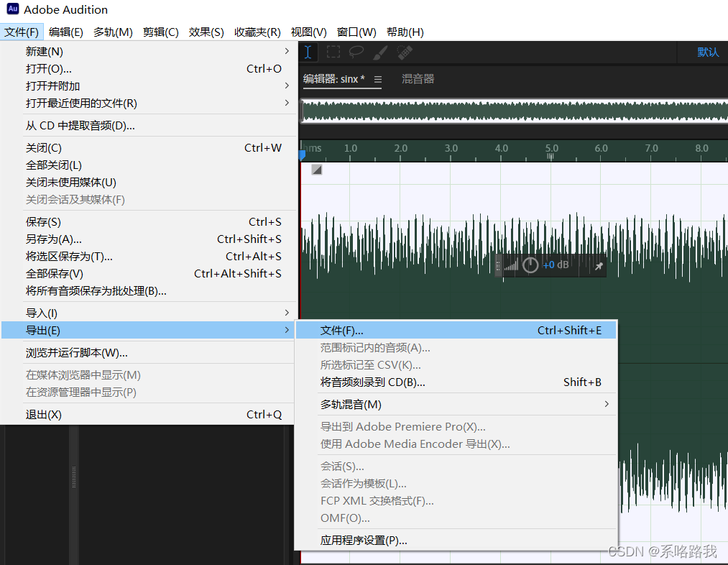Image resolution: width=728 pixels, height=565 pixels.
Task: Select the Lasso Selection tool
Action: (356, 52)
